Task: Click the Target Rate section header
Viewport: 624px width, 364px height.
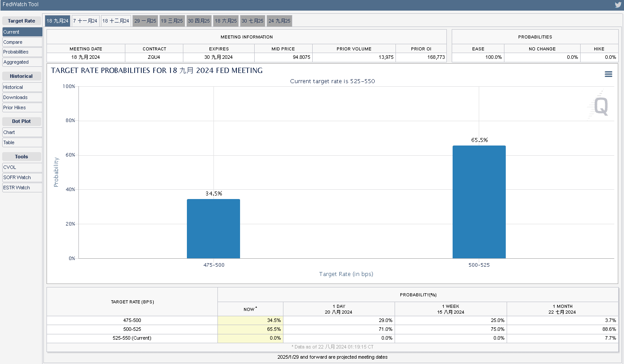Action: point(21,21)
